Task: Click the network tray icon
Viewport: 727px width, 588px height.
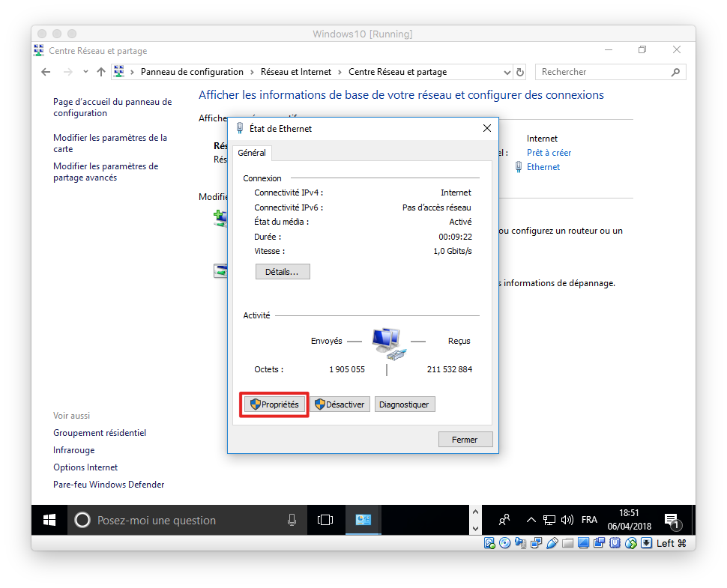Action: [549, 520]
